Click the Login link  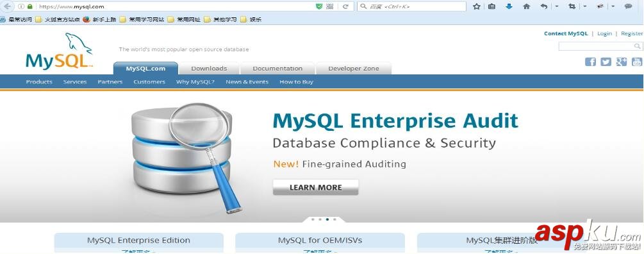tap(604, 33)
